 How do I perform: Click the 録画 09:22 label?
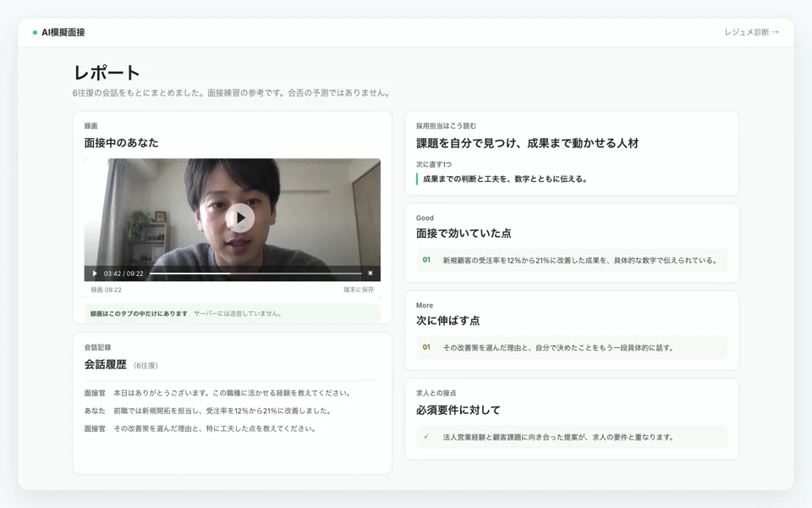(107, 290)
